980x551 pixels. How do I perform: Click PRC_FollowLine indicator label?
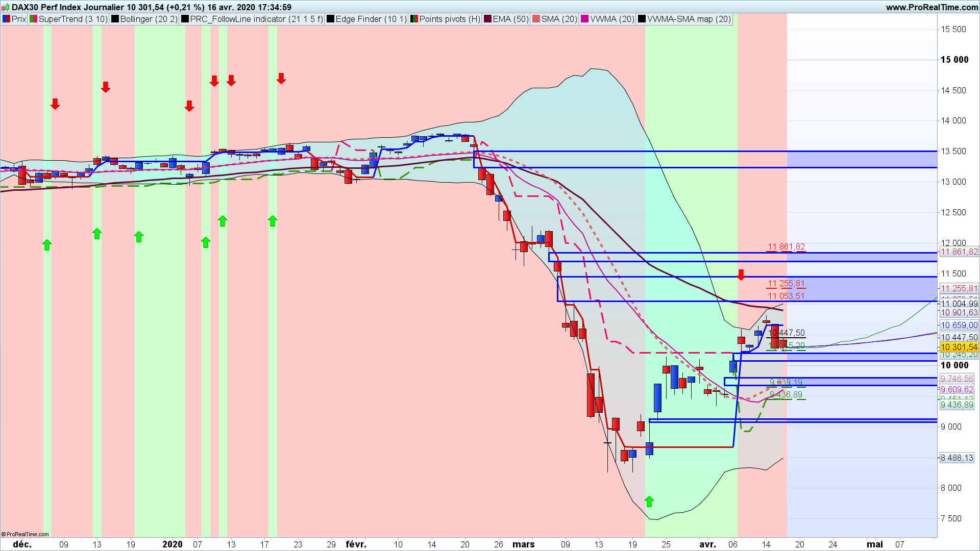tap(256, 19)
